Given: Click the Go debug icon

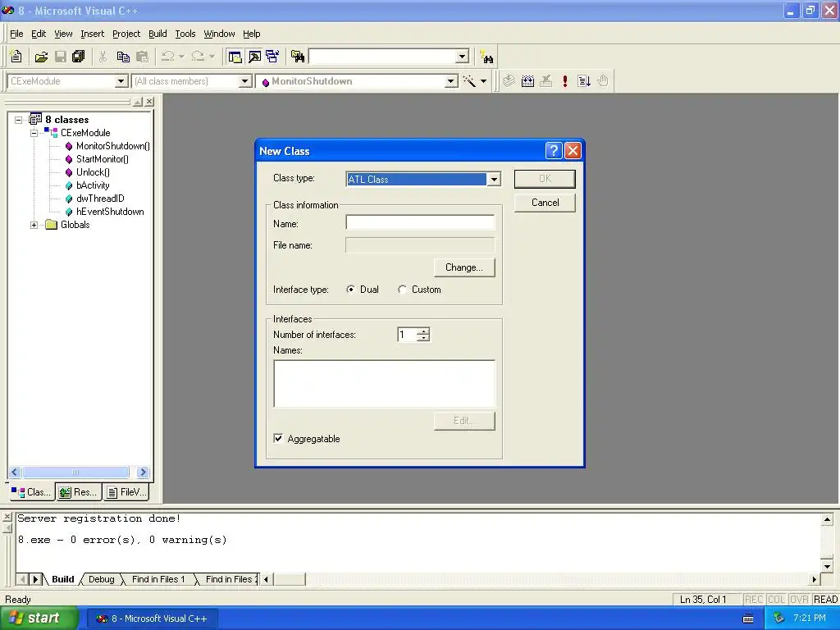Looking at the screenshot, I should (x=584, y=81).
